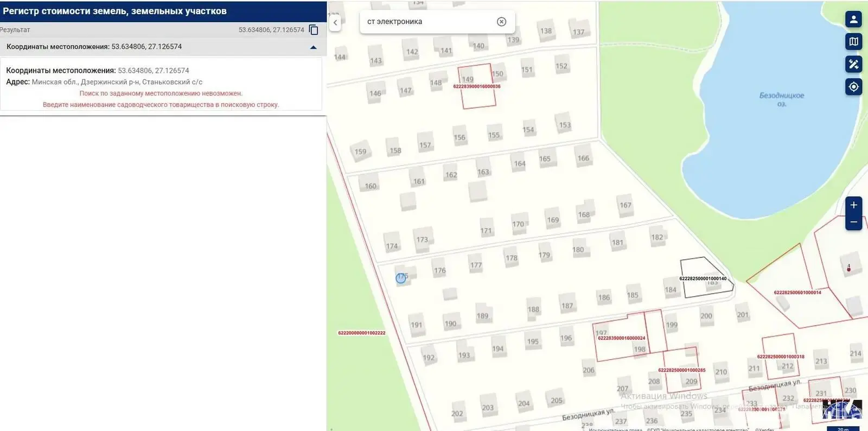This screenshot has height=431, width=868.
Task: Open the map layers icon
Action: coord(853,42)
